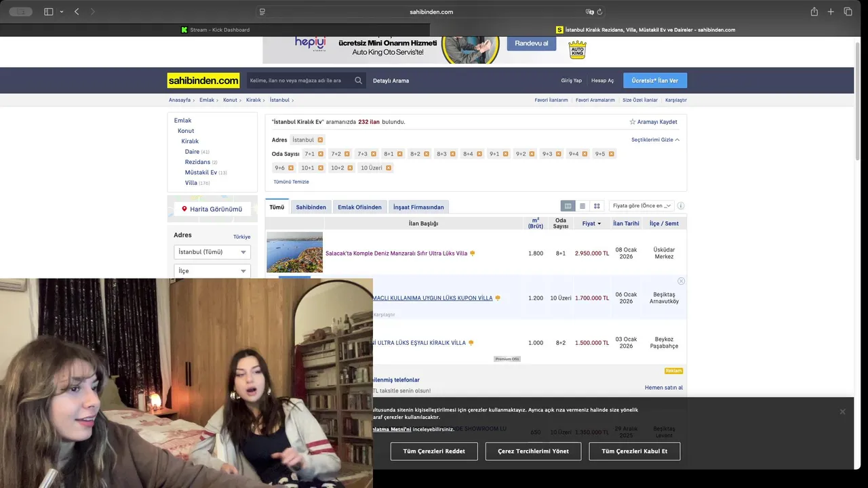Image resolution: width=868 pixels, height=488 pixels.
Task: Remove the 10+2 room filter
Action: tap(351, 168)
